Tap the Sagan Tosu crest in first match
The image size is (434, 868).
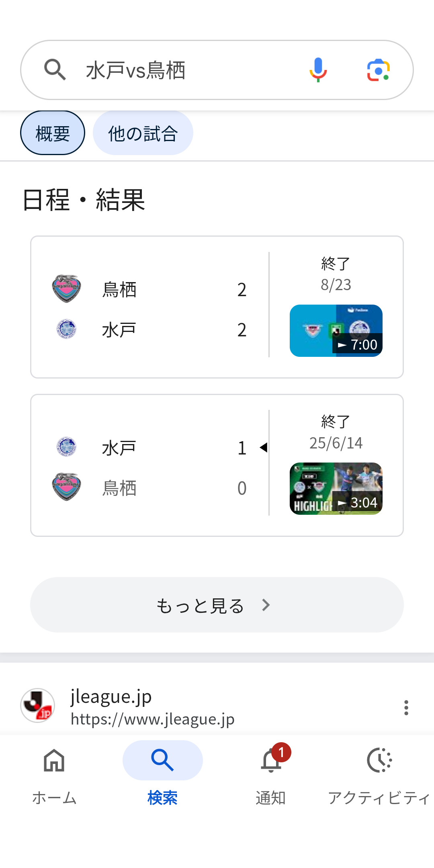point(67,289)
